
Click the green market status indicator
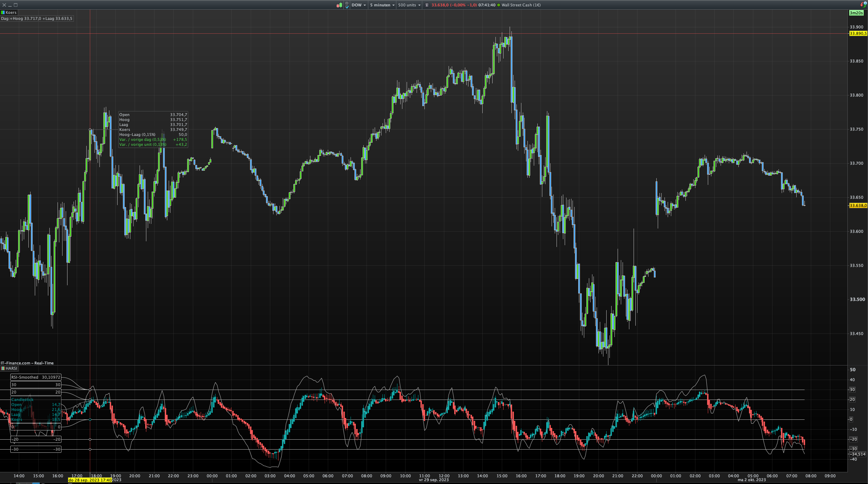pyautogui.click(x=499, y=5)
